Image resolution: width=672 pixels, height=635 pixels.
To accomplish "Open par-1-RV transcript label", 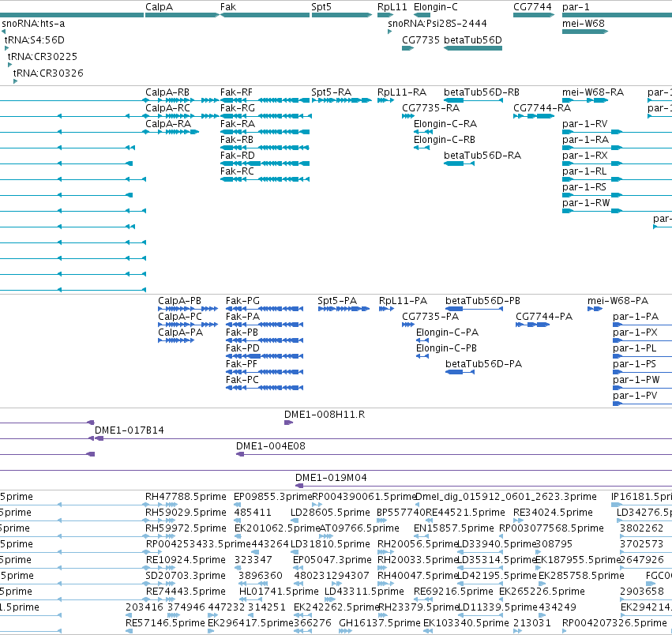I will pyautogui.click(x=585, y=124).
